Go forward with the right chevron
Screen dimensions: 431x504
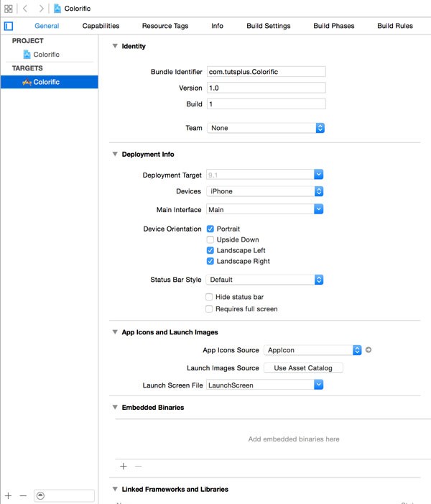(x=41, y=9)
